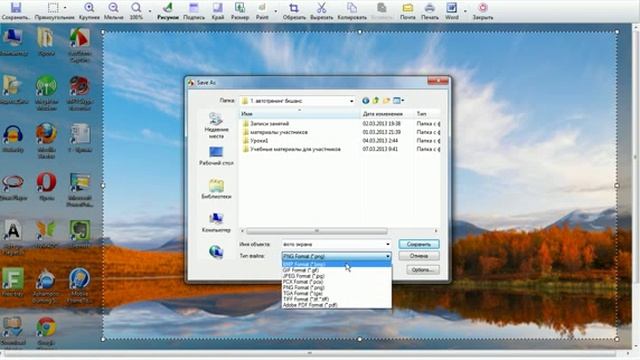The height and width of the screenshot is (360, 640).
Task: Choose GIF Format from file type list
Action: point(337,270)
